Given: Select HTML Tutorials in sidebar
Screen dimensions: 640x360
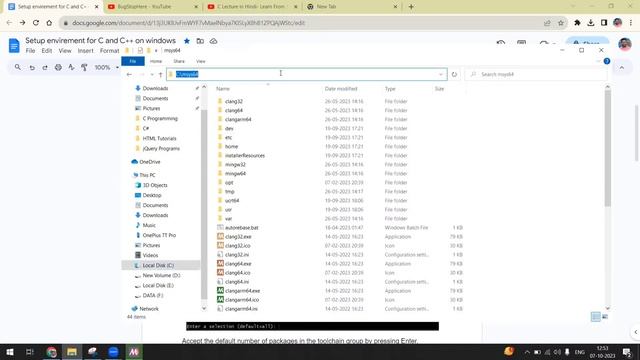Looking at the screenshot, I should pyautogui.click(x=159, y=138).
